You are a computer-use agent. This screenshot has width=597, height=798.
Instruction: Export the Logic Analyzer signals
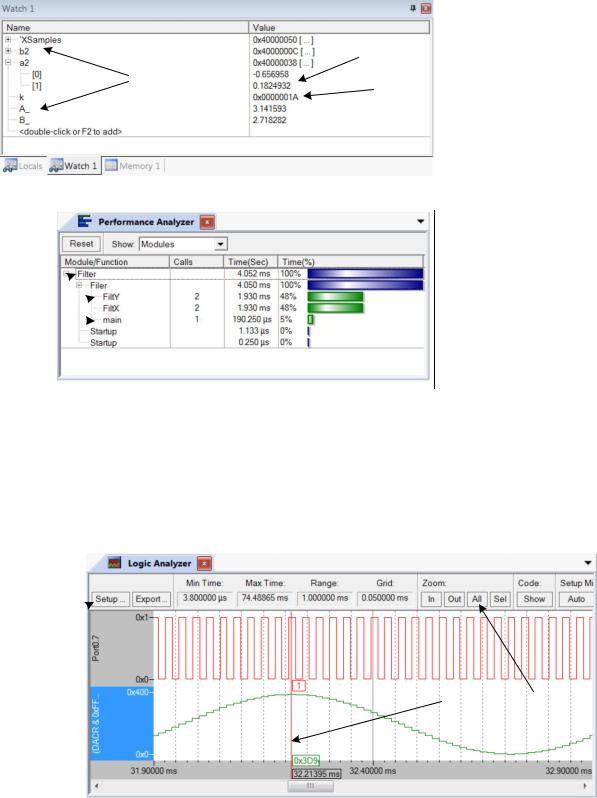point(151,599)
